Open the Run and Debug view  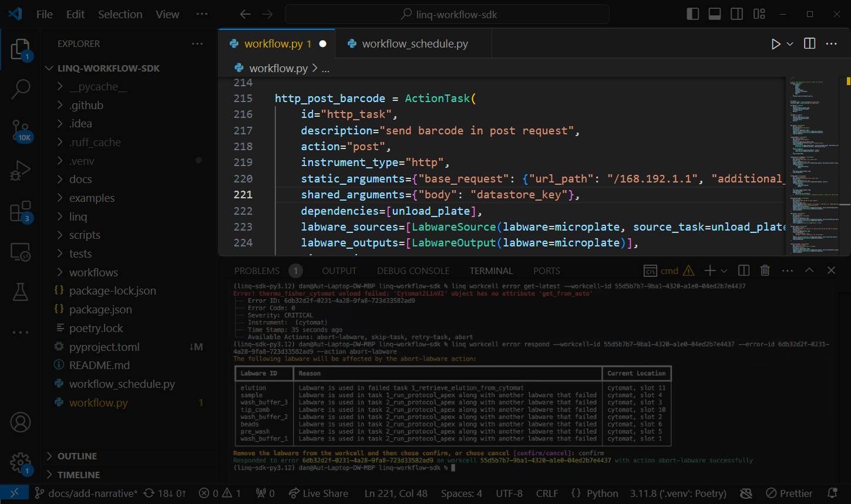click(x=21, y=170)
